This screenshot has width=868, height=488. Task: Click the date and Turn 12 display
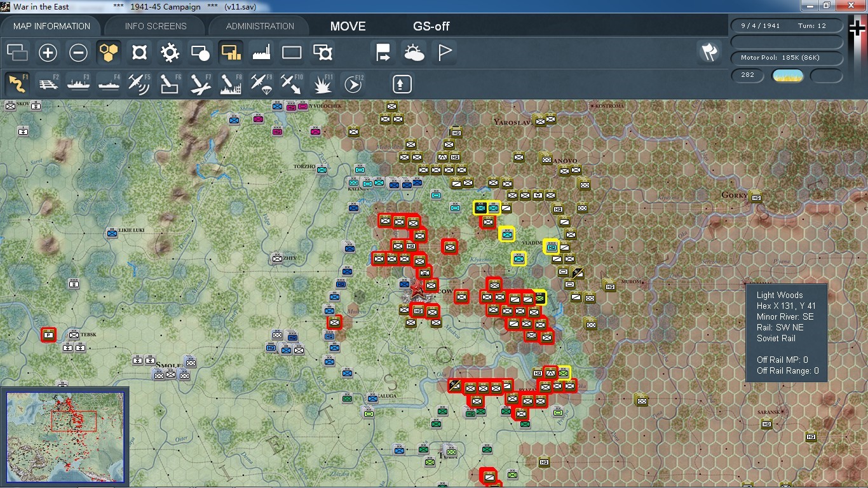click(787, 26)
